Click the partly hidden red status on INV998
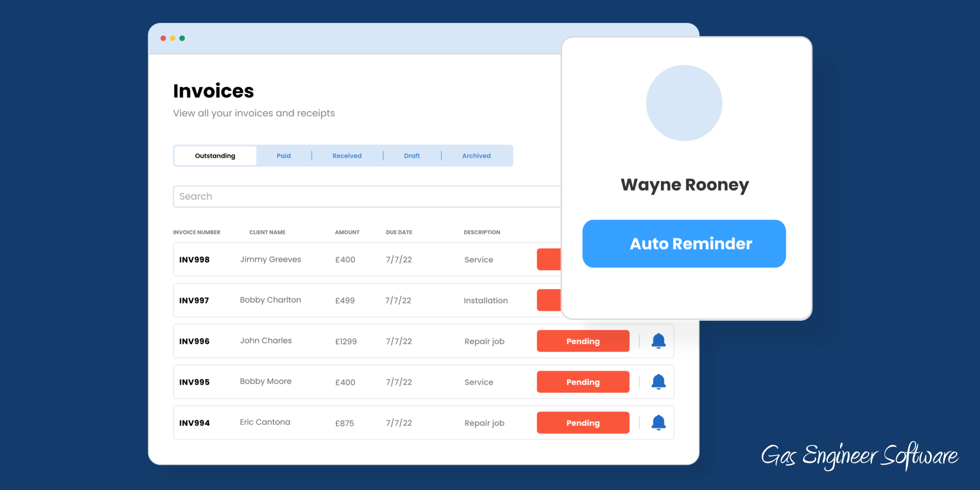Viewport: 980px width, 490px height. click(x=549, y=259)
